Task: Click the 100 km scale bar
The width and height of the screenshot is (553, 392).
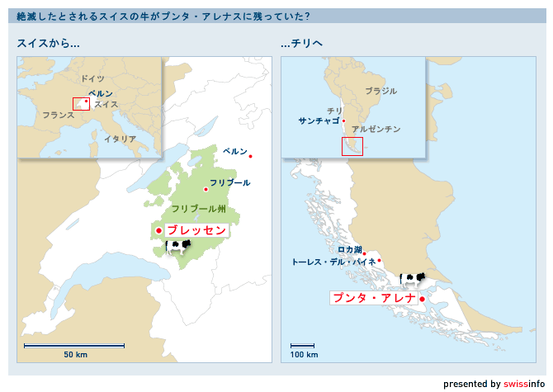Action: (x=303, y=346)
